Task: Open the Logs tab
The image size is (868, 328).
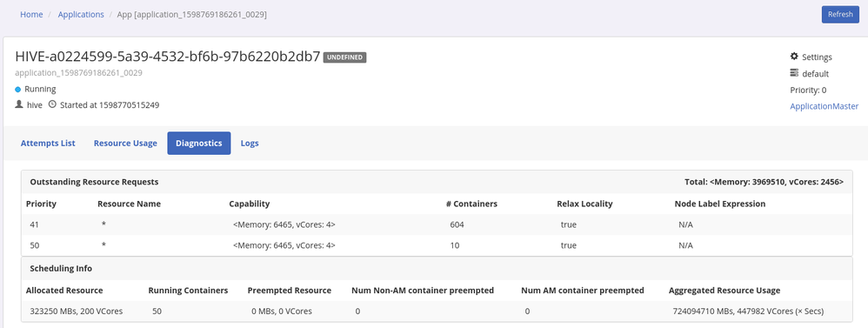Action: (x=250, y=143)
